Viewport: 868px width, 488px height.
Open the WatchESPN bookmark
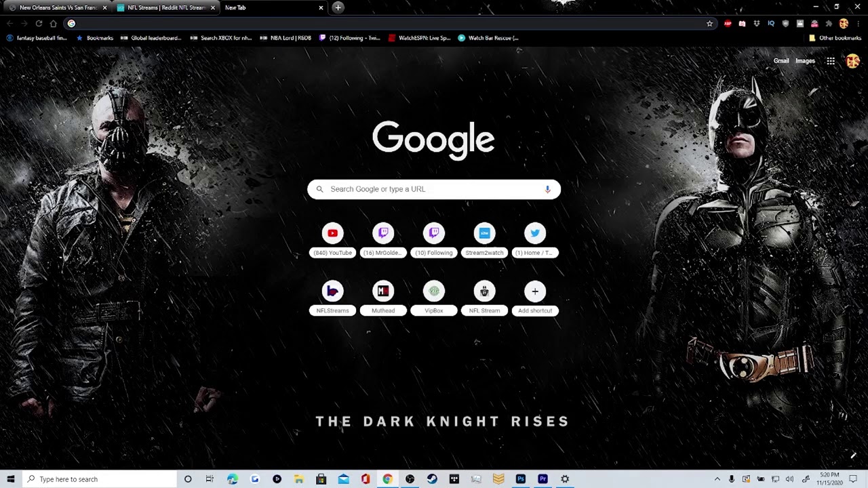click(420, 38)
